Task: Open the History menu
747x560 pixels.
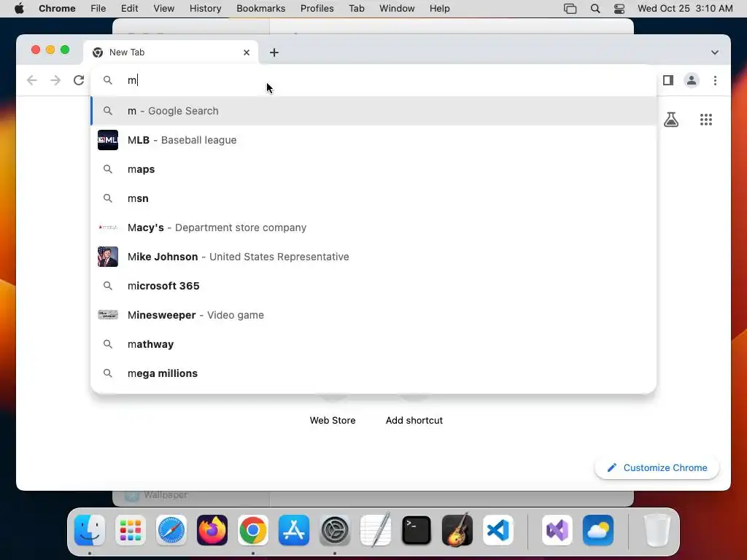Action: pos(205,9)
